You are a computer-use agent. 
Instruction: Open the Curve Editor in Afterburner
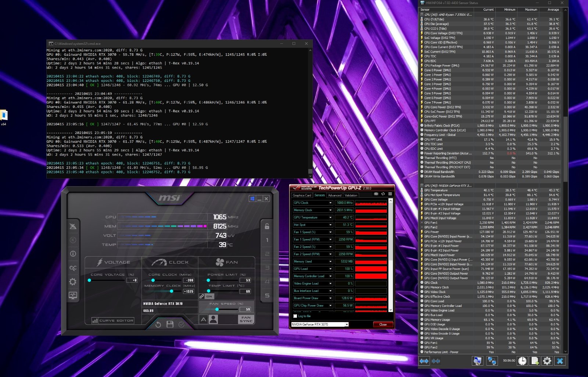click(113, 320)
